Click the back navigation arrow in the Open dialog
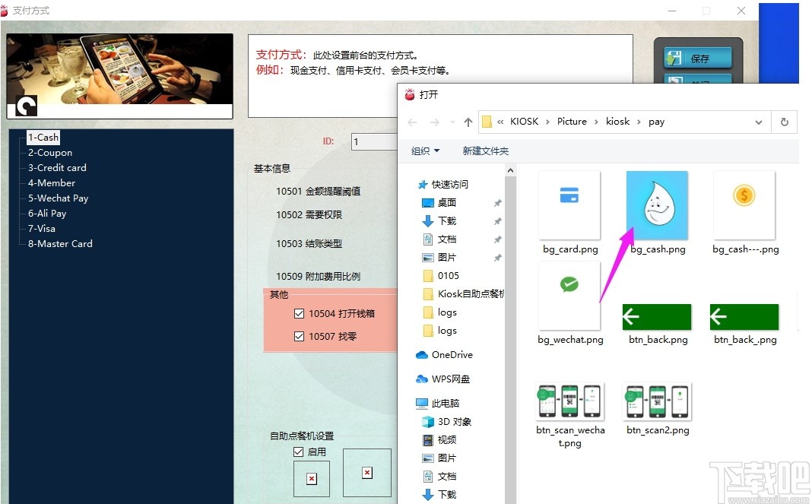The image size is (812, 504). click(411, 122)
